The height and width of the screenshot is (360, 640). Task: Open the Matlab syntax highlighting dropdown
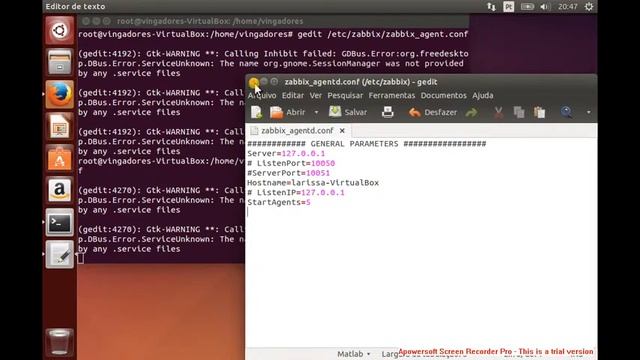353,354
